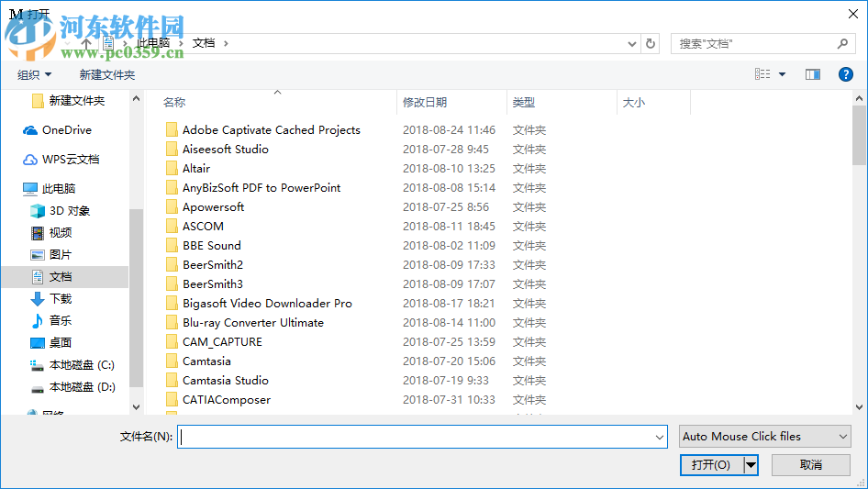The height and width of the screenshot is (489, 868).
Task: Select Bigasoft Video Downloader Pro folder name
Action: (x=267, y=304)
